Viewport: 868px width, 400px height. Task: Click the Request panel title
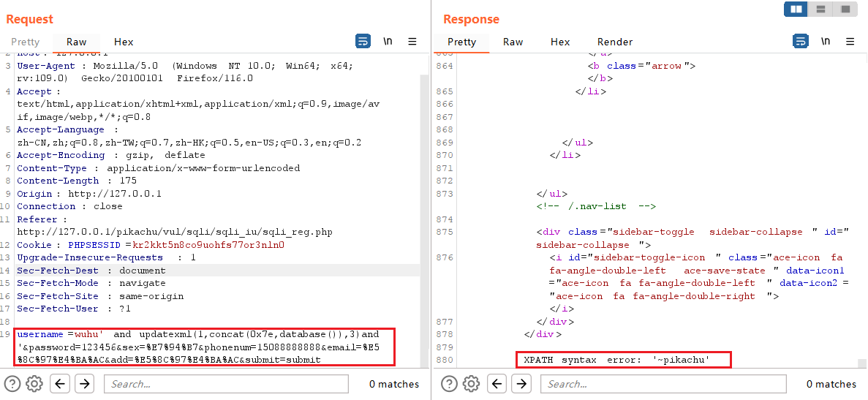tap(29, 19)
